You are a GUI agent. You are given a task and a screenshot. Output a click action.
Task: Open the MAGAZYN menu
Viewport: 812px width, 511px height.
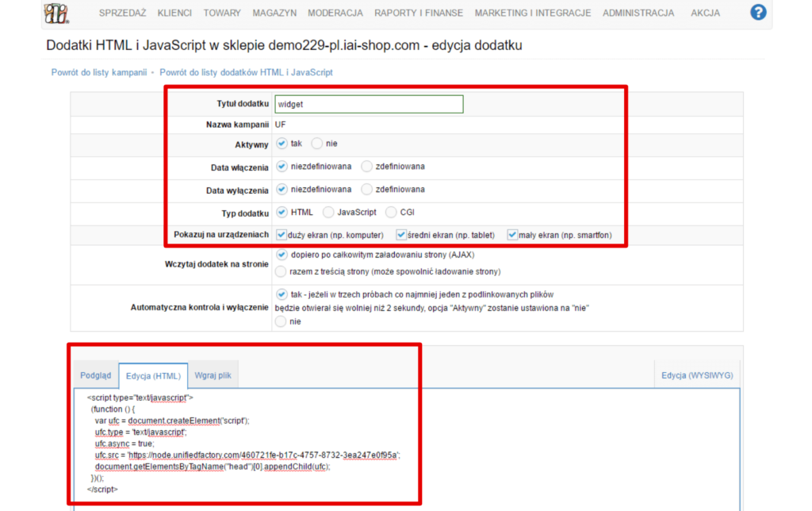tap(274, 13)
